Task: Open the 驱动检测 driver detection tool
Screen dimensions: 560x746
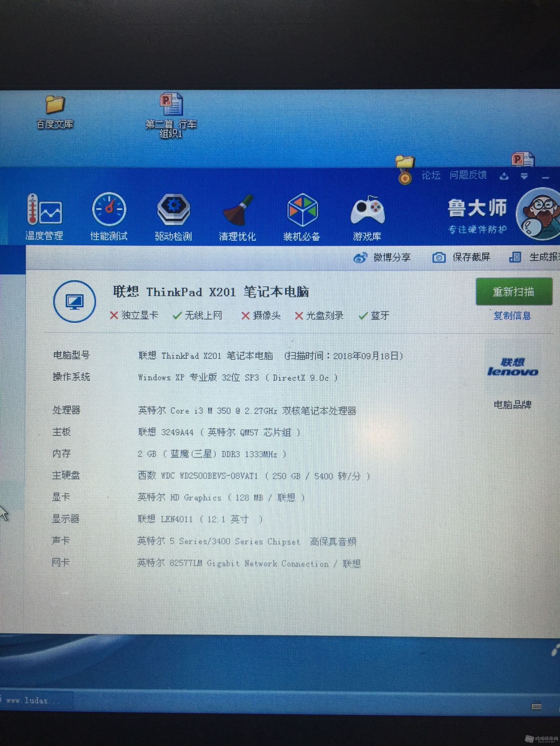Action: [173, 217]
